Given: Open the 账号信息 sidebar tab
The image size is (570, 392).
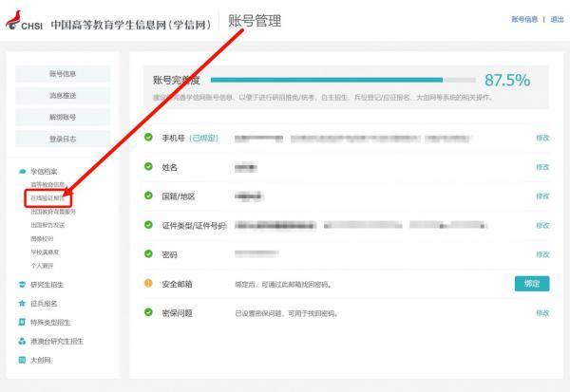Looking at the screenshot, I should (x=63, y=74).
